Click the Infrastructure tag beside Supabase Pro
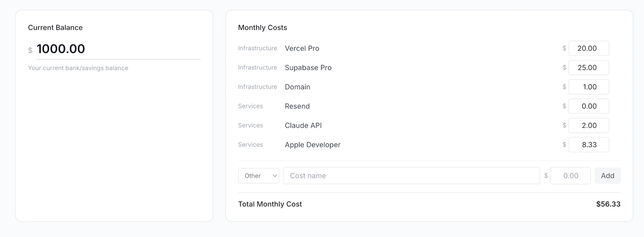Screen dimensions: 644x237 click(x=258, y=67)
